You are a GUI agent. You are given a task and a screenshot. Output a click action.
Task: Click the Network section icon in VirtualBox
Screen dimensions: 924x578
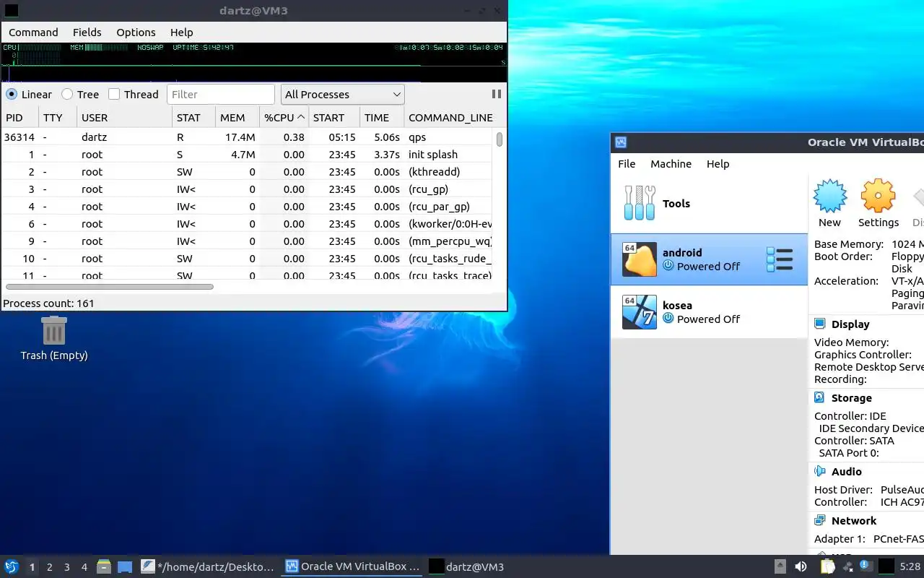pos(819,520)
